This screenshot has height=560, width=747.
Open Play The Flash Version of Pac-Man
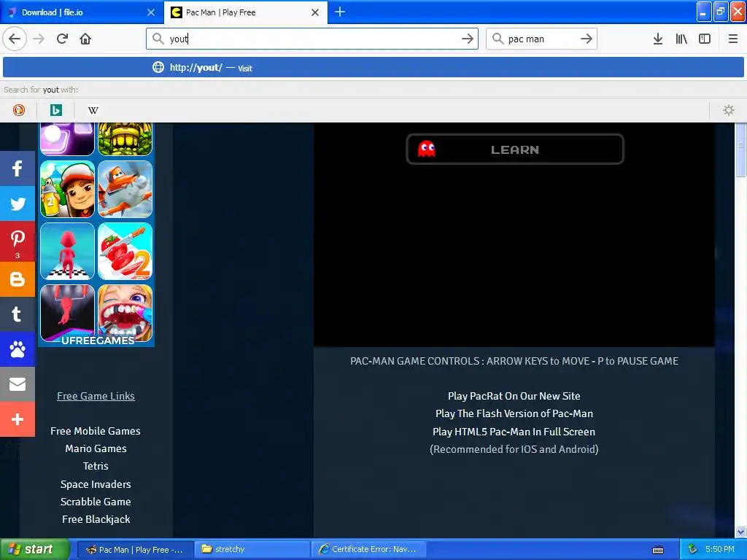pyautogui.click(x=514, y=413)
